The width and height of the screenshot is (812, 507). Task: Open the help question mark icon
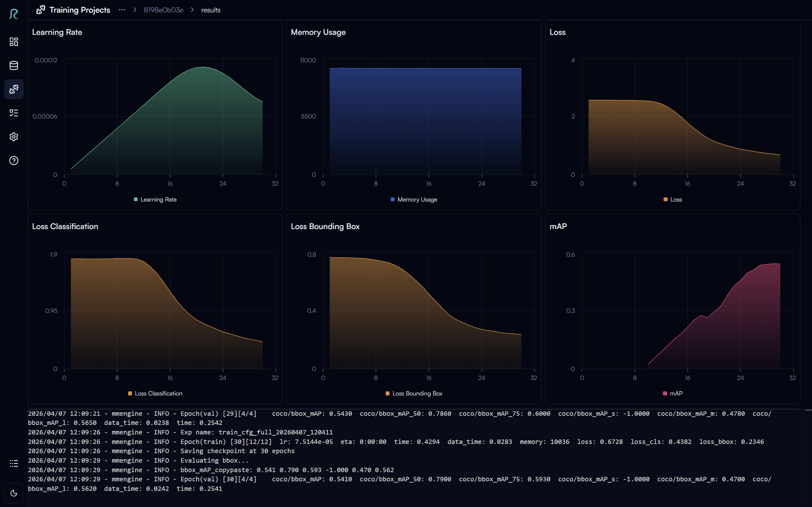(x=14, y=161)
